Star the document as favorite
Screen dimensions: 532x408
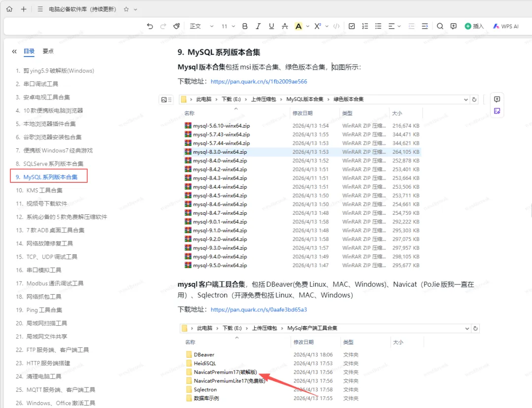pos(126,9)
